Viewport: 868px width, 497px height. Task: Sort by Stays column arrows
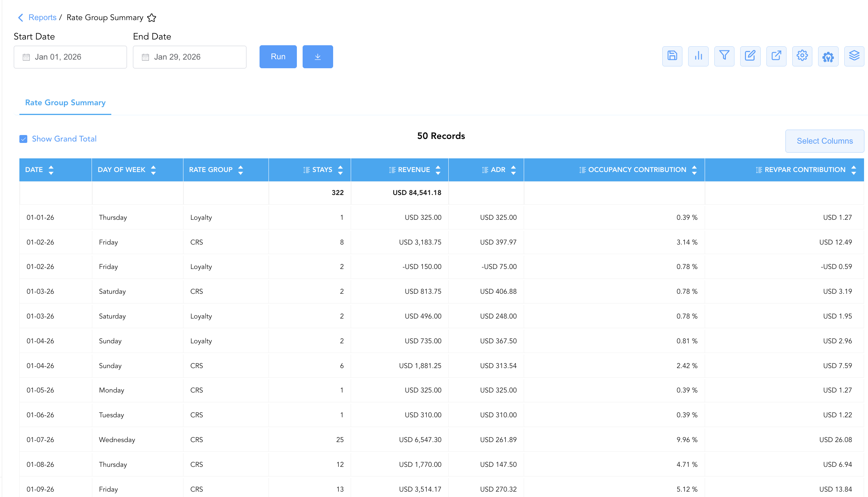point(340,170)
